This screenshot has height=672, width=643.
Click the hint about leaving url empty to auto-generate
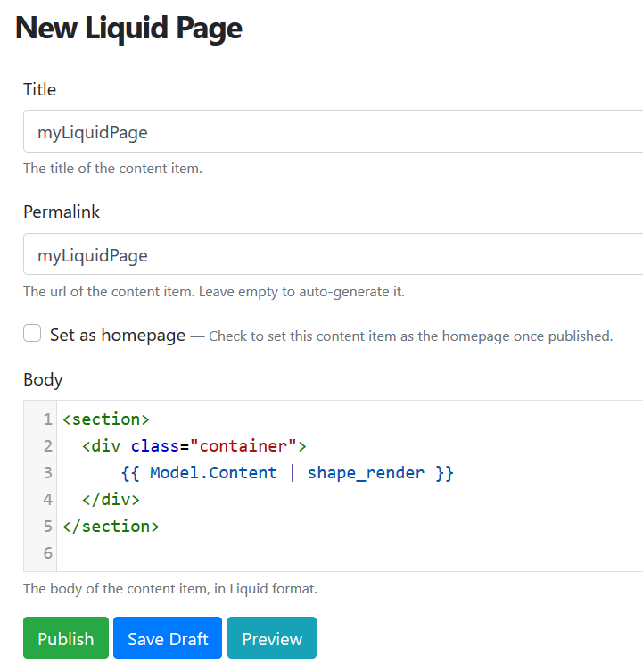(214, 292)
